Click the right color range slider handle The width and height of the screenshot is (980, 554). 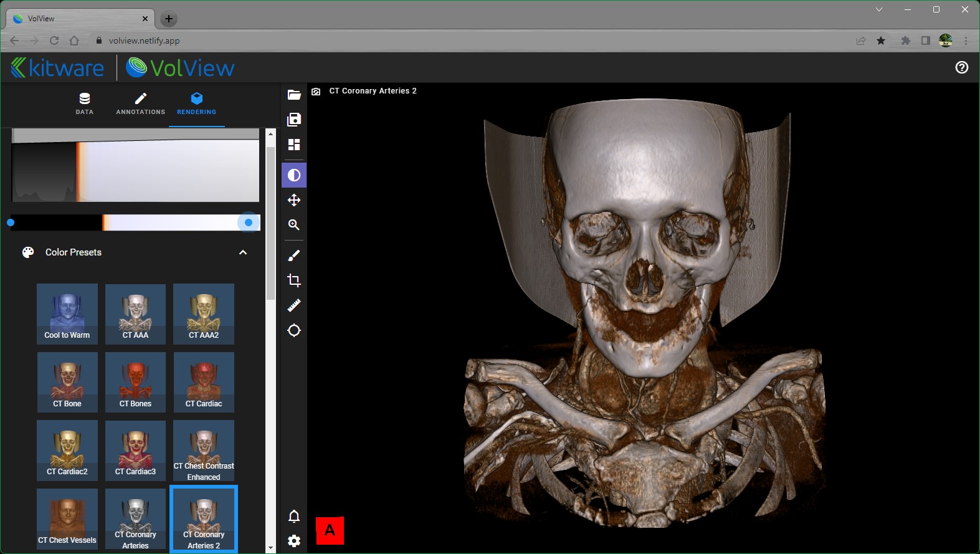(x=249, y=222)
